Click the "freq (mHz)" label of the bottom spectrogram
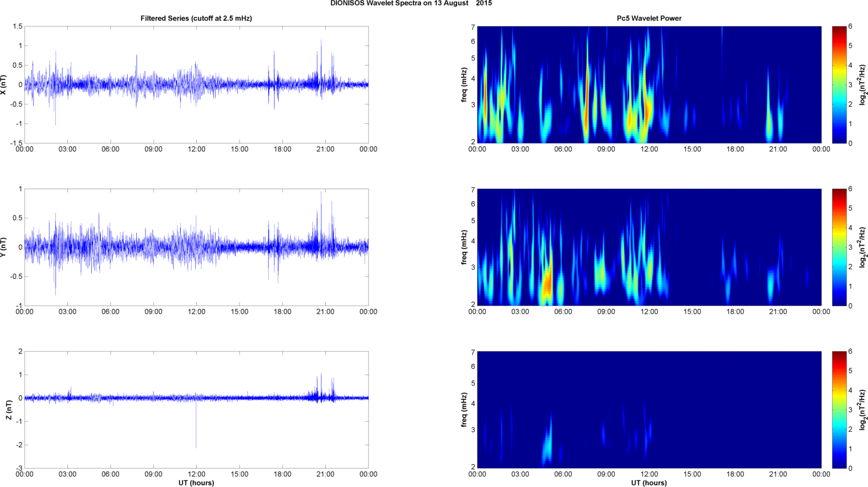868x487 pixels. [465, 409]
